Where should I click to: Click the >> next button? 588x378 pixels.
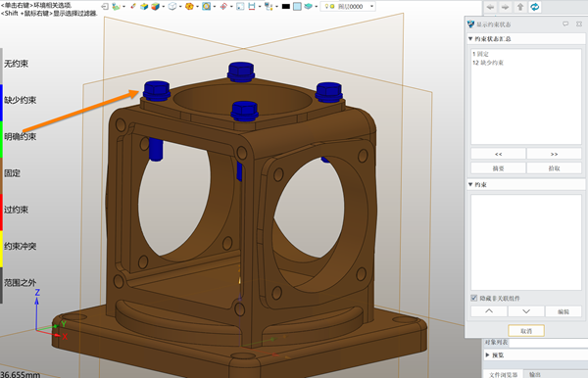(554, 154)
